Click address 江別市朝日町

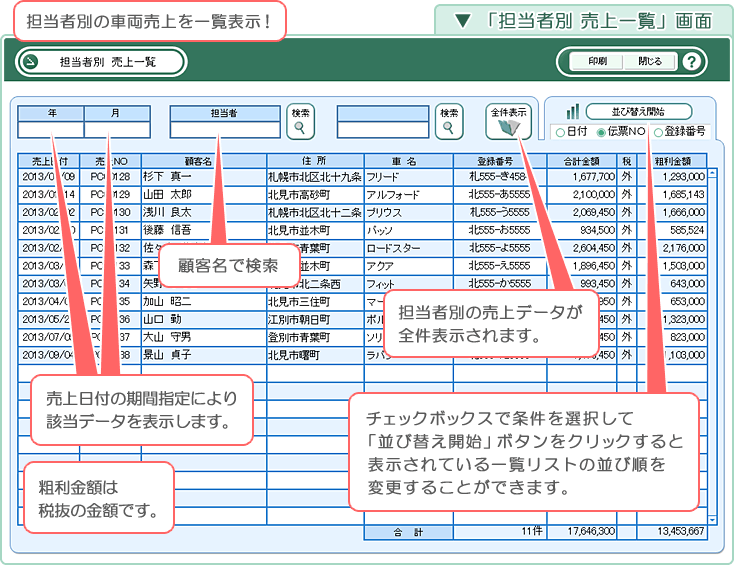pyautogui.click(x=299, y=320)
